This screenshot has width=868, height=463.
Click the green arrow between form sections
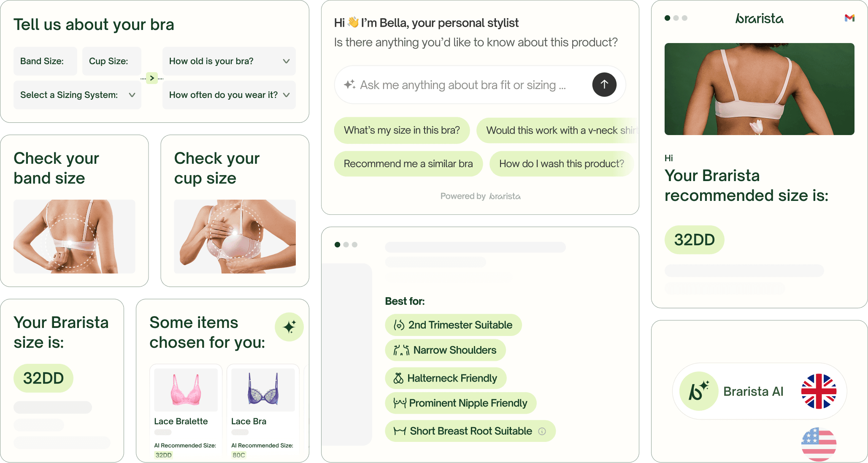click(152, 78)
